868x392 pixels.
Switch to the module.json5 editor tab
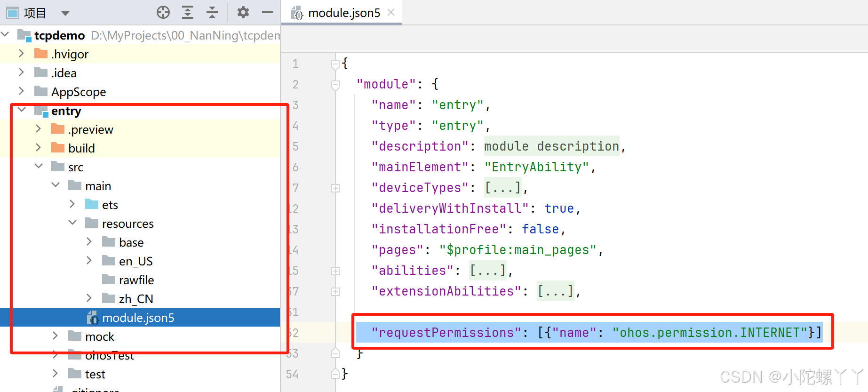tap(344, 13)
